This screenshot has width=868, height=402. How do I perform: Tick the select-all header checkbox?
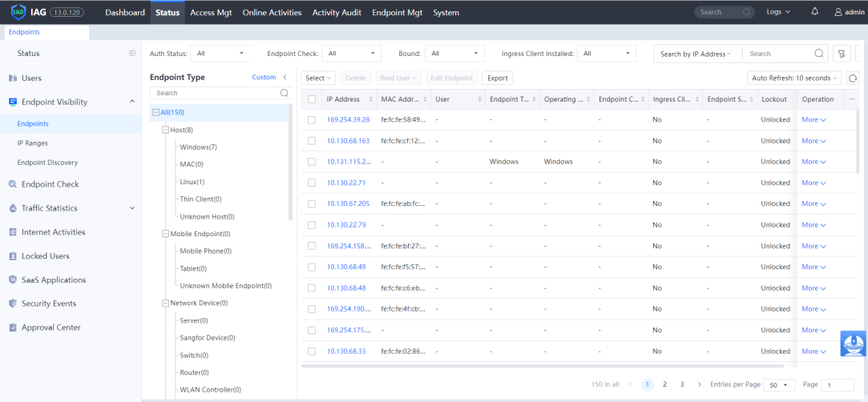click(x=312, y=99)
